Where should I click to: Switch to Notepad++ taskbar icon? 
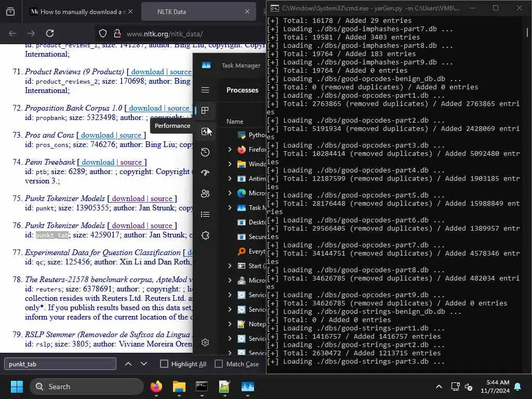[224, 387]
